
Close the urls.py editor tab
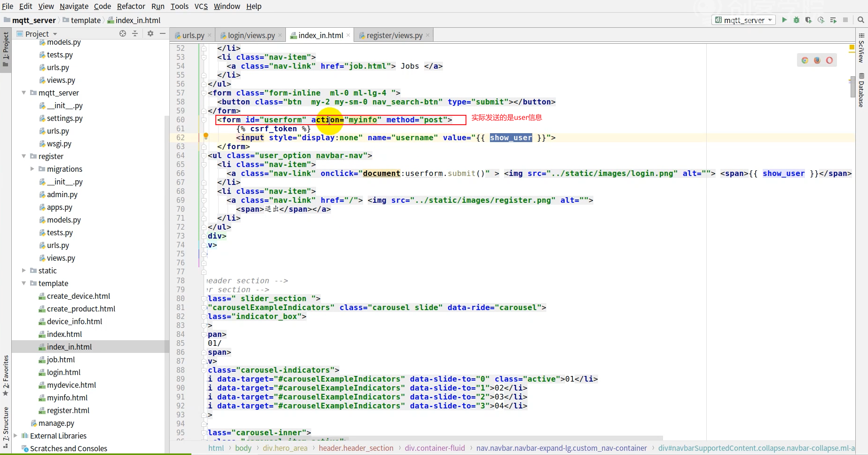point(210,35)
